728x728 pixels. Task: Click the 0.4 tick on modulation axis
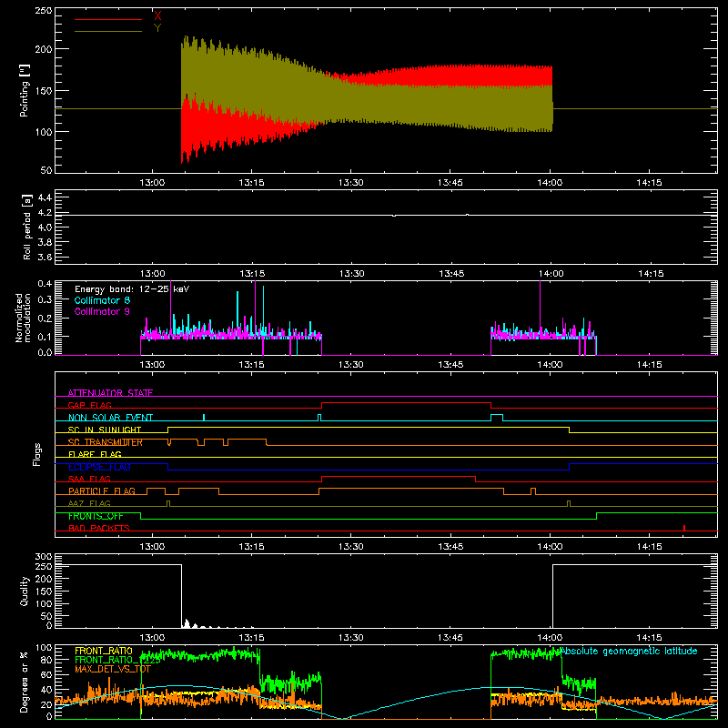45,283
